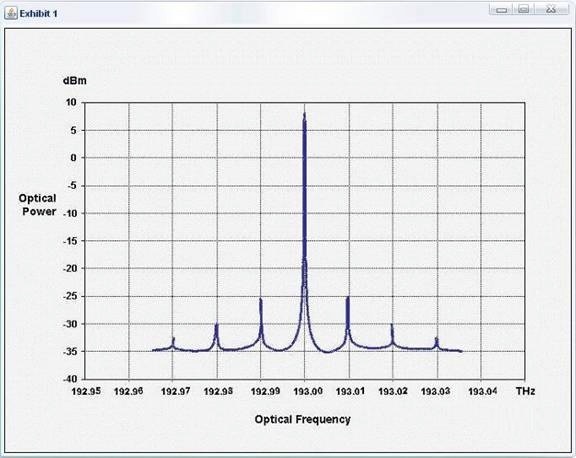Image resolution: width=576 pixels, height=458 pixels.
Task: Click the tiny peak at 192.97 THz
Action: pyautogui.click(x=173, y=342)
